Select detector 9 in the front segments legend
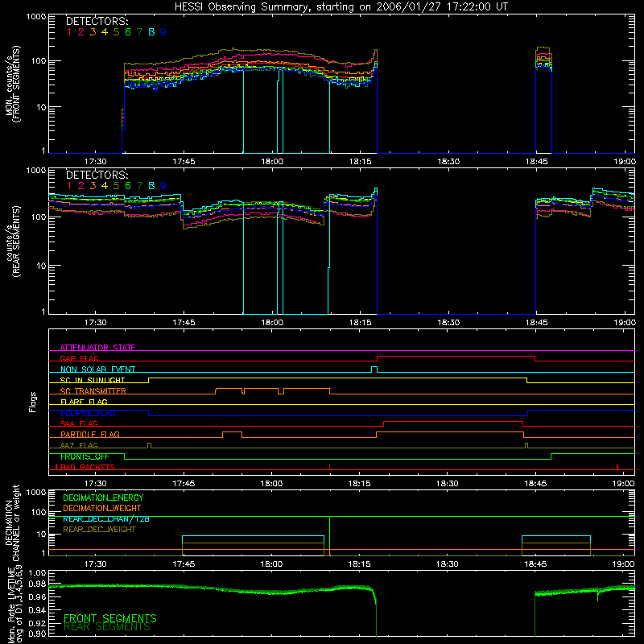 [163, 32]
